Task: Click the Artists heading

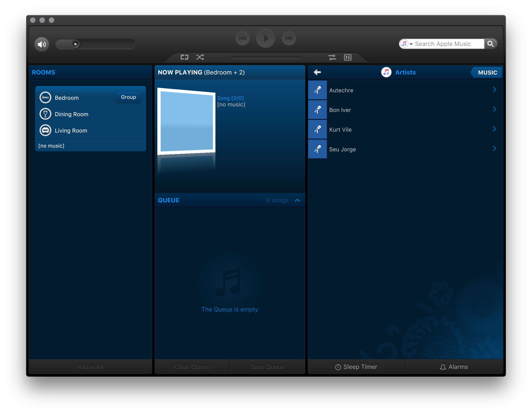Action: coord(405,72)
